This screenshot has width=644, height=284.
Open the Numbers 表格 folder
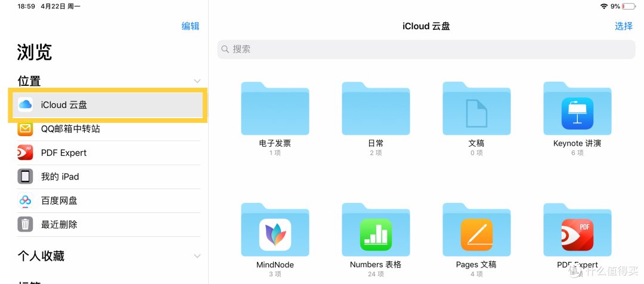376,229
